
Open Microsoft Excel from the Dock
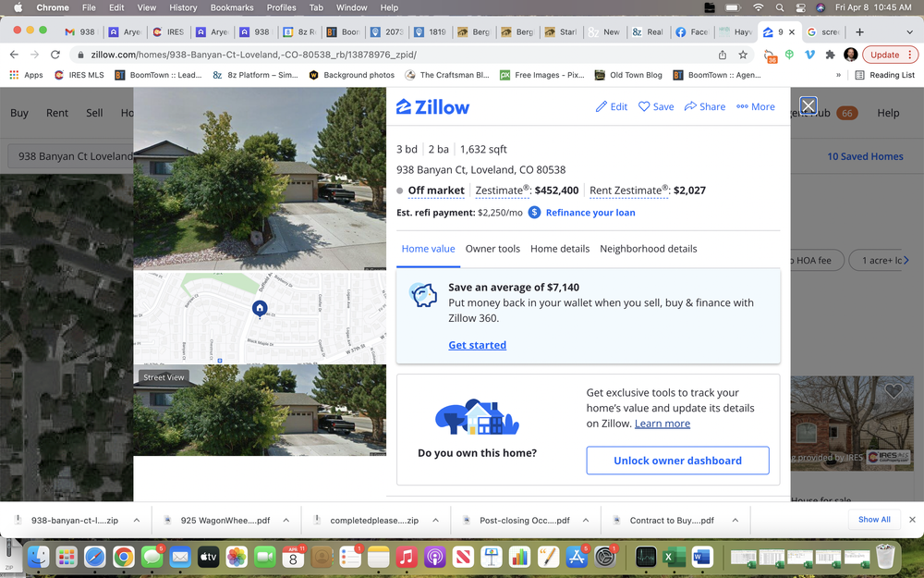tap(674, 557)
